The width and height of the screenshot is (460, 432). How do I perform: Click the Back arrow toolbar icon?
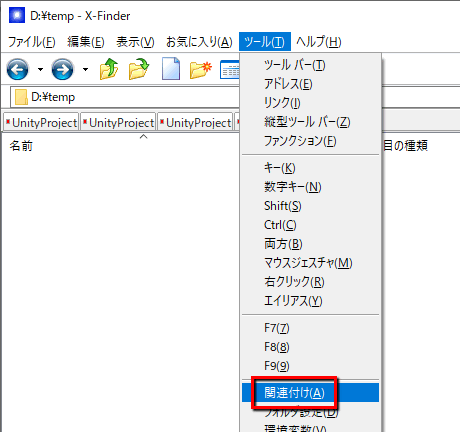17,69
